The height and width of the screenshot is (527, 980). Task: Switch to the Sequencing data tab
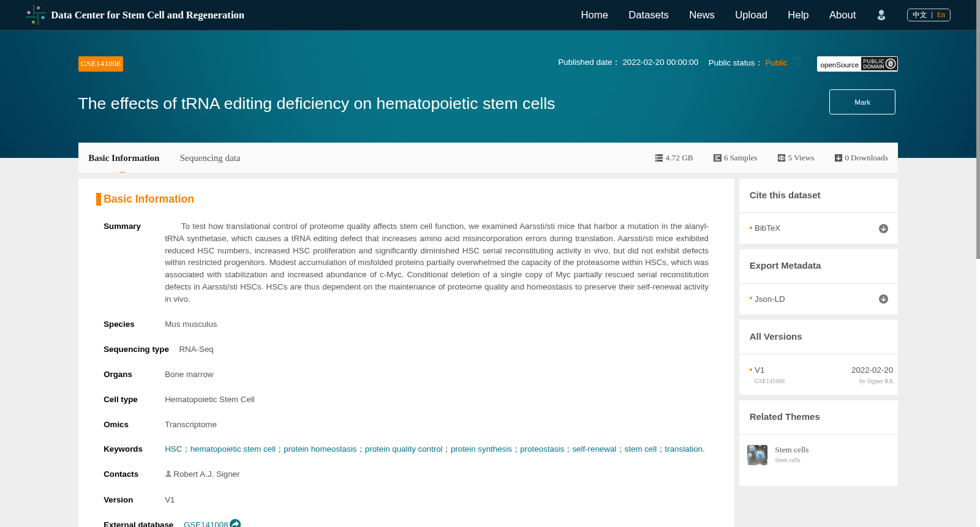coord(210,158)
